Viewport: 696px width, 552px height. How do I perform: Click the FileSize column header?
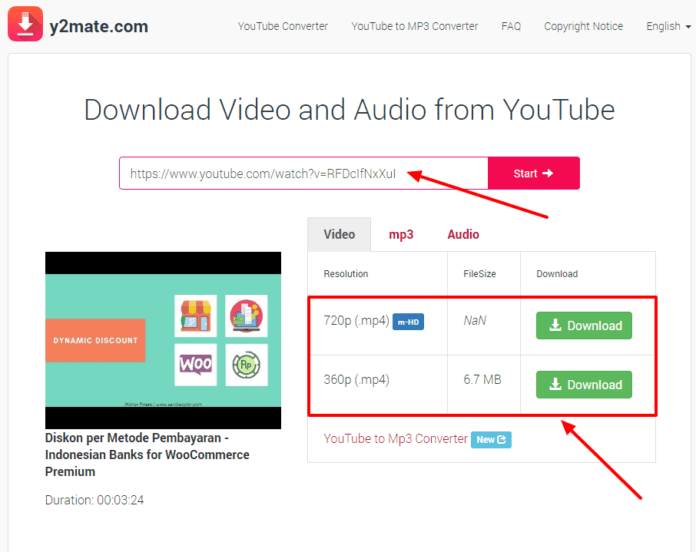click(479, 274)
